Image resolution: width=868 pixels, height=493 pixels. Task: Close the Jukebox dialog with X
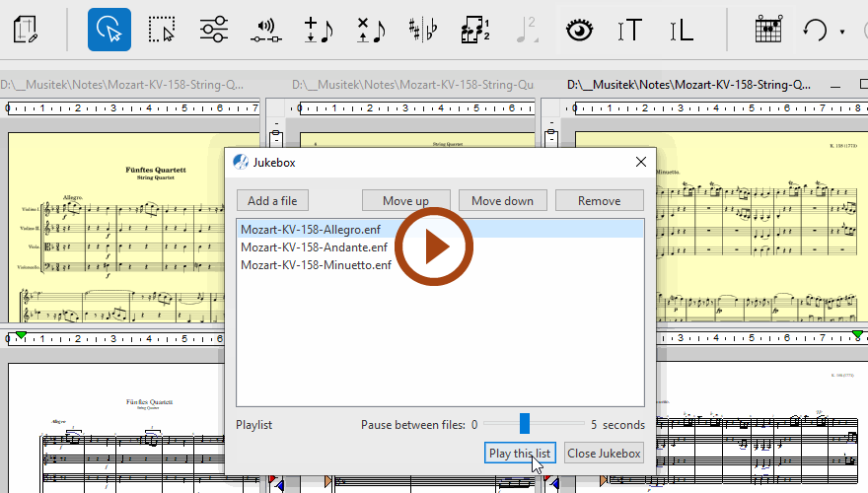click(641, 162)
